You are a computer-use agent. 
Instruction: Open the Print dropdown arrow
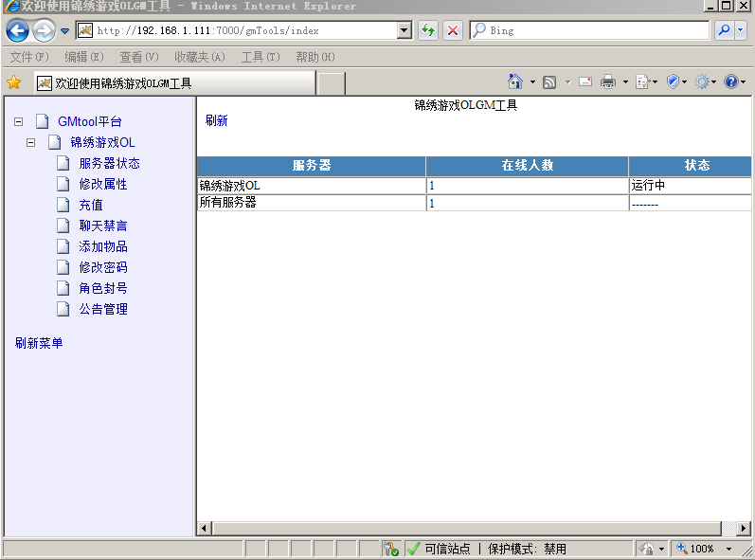pyautogui.click(x=625, y=81)
